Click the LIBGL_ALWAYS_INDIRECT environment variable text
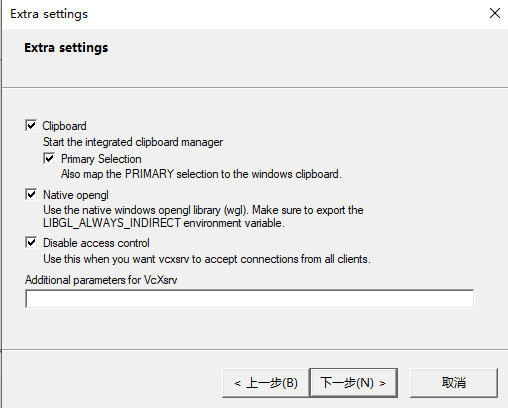 tap(164, 223)
